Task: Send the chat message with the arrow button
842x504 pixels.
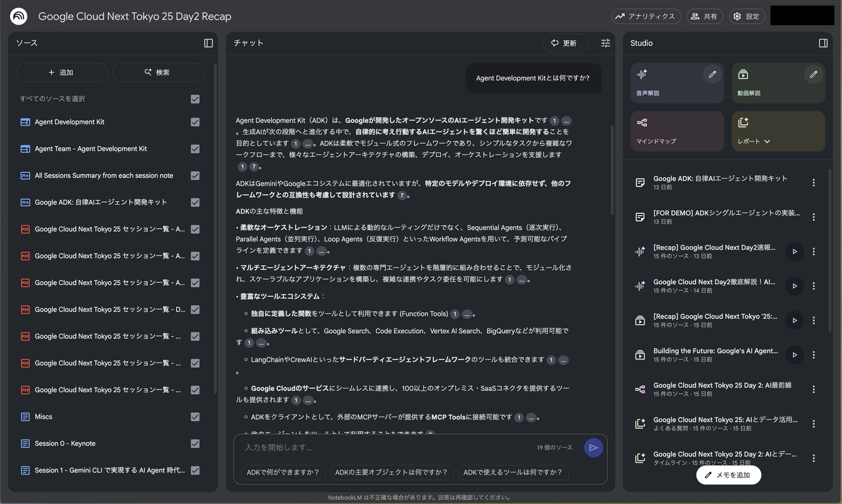Action: click(x=593, y=448)
